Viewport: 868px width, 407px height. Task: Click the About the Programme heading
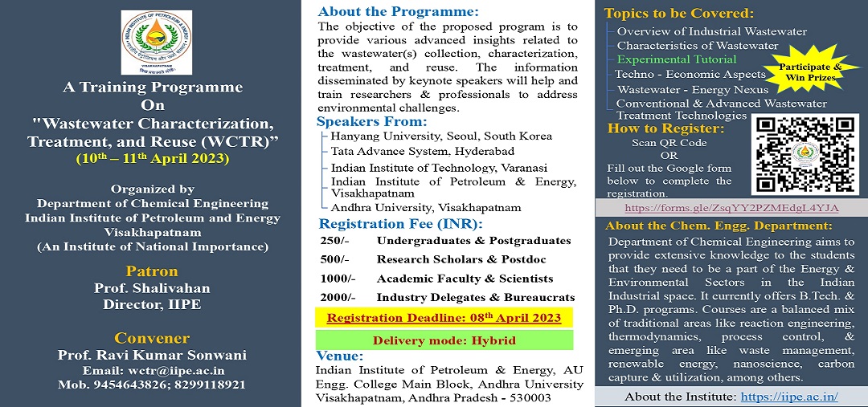coord(398,11)
